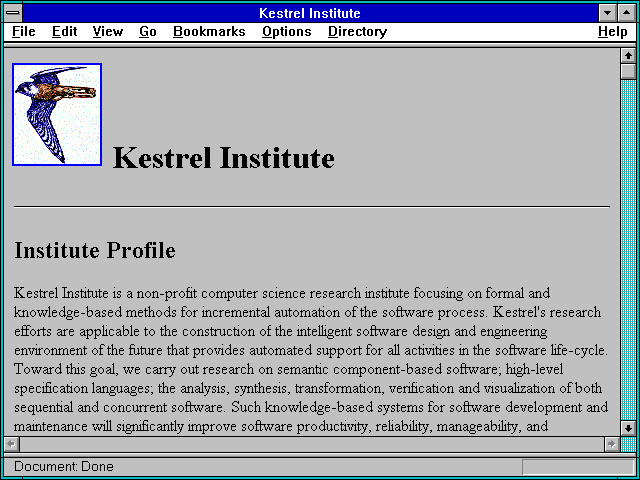The width and height of the screenshot is (640, 480).
Task: Click the words 'non-profit computer science research institute'
Action: point(272,293)
